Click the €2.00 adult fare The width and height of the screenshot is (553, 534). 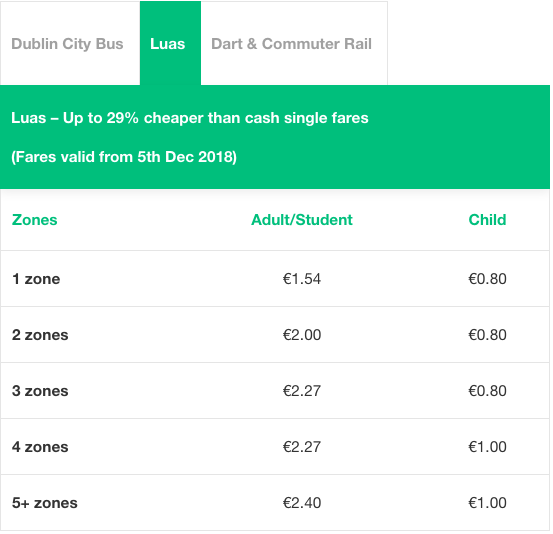[x=302, y=335]
